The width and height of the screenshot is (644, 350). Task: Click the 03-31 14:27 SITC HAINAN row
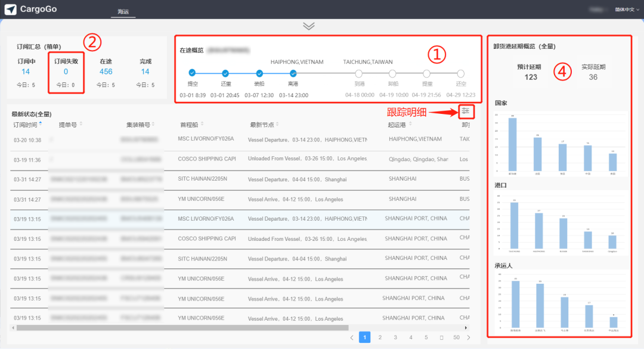(x=240, y=179)
